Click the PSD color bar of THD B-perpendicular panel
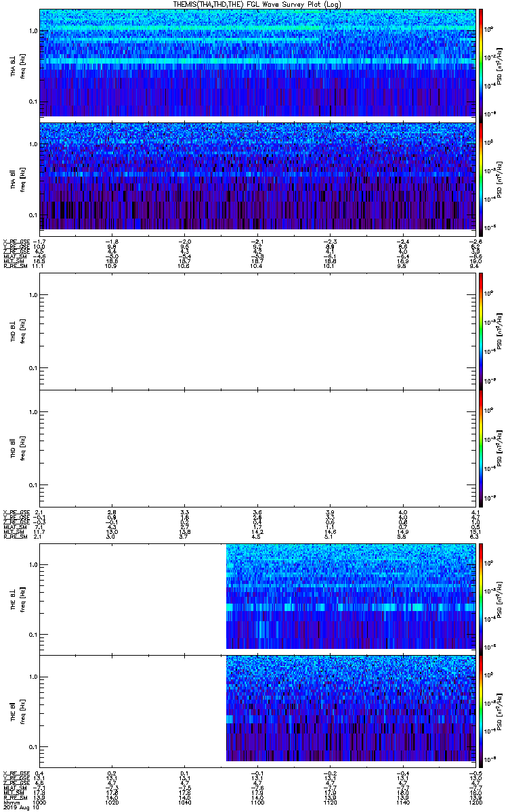Screen dimensions: 508x812 (x=480, y=331)
